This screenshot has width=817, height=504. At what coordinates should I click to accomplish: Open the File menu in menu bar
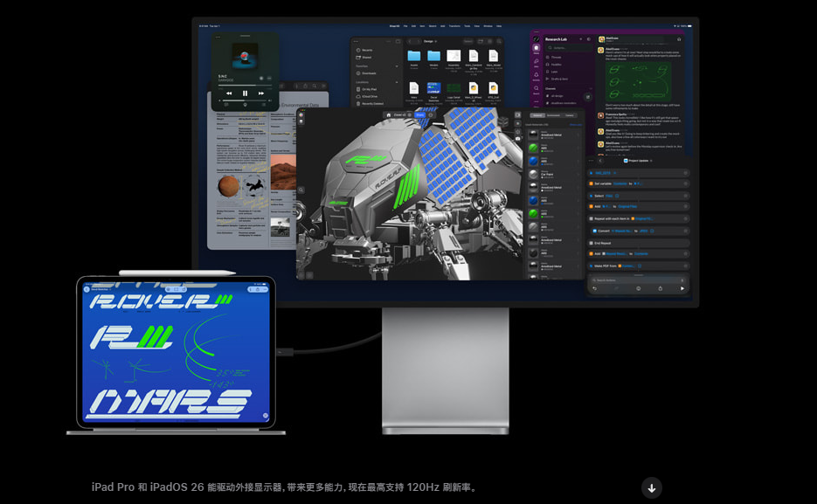tap(405, 26)
